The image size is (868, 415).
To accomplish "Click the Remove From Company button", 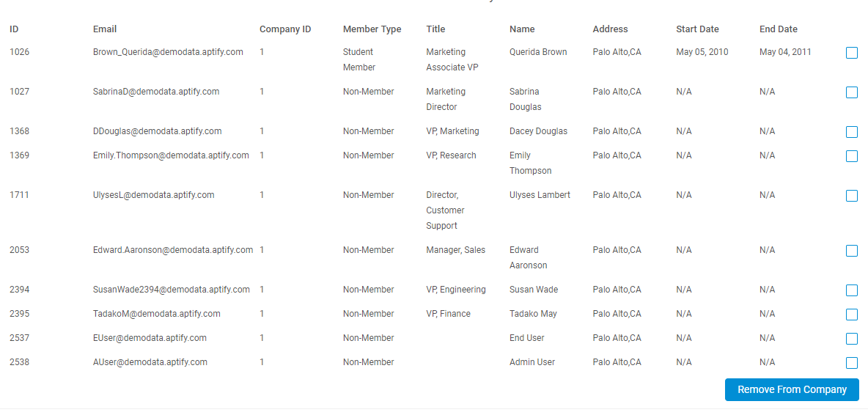I will pos(792,389).
